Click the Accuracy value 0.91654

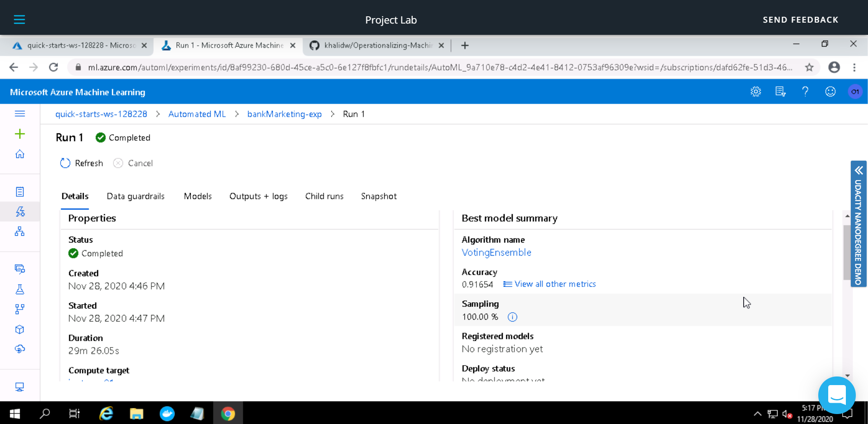(x=477, y=285)
